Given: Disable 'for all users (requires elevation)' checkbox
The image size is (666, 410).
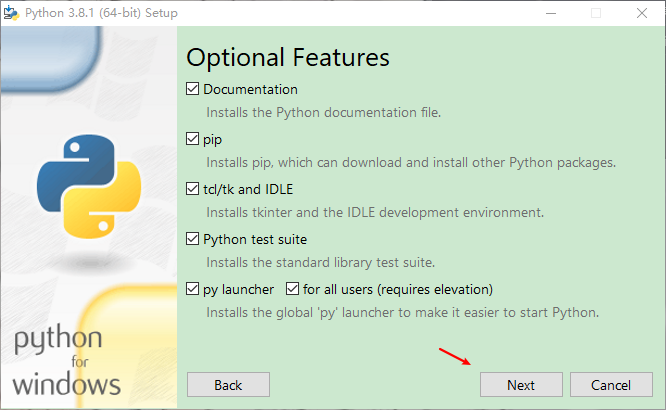Looking at the screenshot, I should (x=292, y=289).
